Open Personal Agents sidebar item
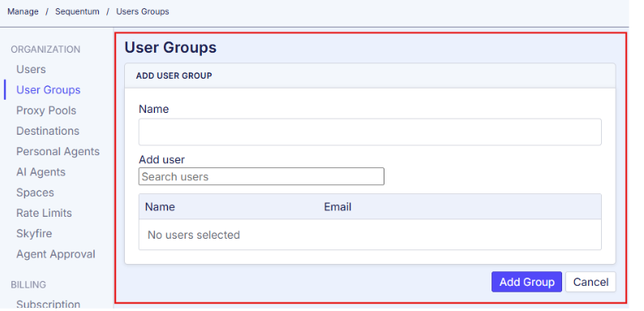Image resolution: width=644 pixels, height=311 pixels. (x=58, y=152)
